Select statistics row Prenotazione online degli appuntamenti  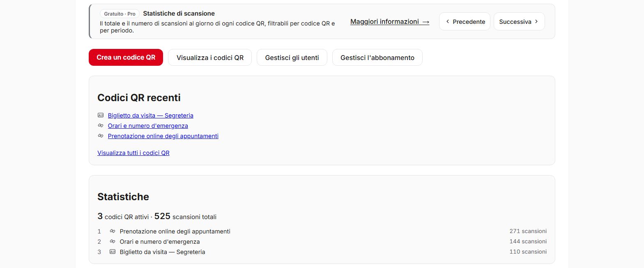click(x=322, y=231)
